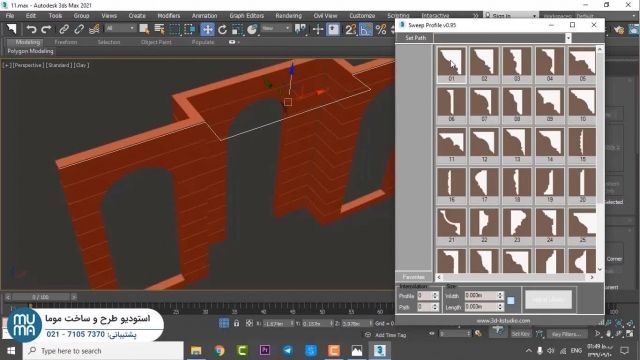
Task: Open the Rendering menu
Action: 288,16
